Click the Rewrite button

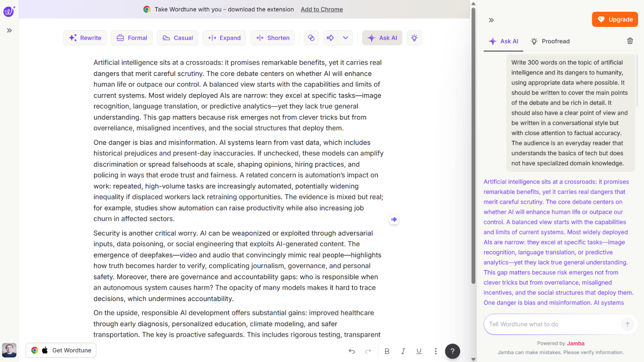point(85,38)
